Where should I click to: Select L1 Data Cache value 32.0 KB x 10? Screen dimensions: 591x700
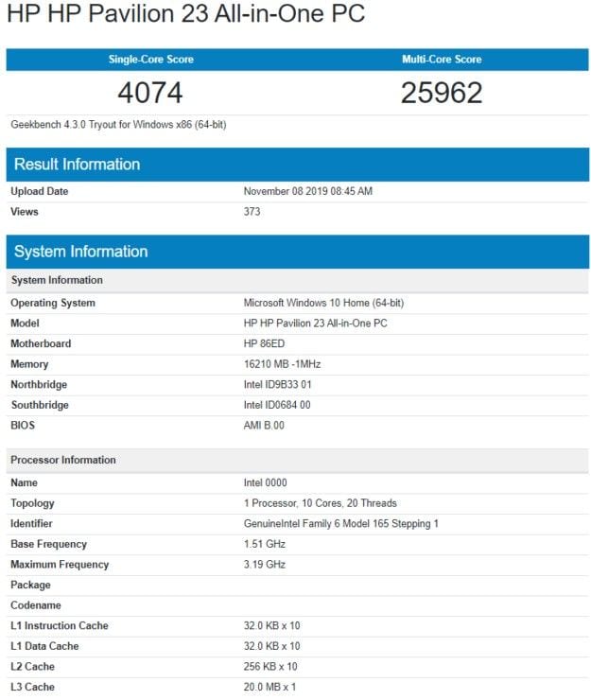coord(271,646)
